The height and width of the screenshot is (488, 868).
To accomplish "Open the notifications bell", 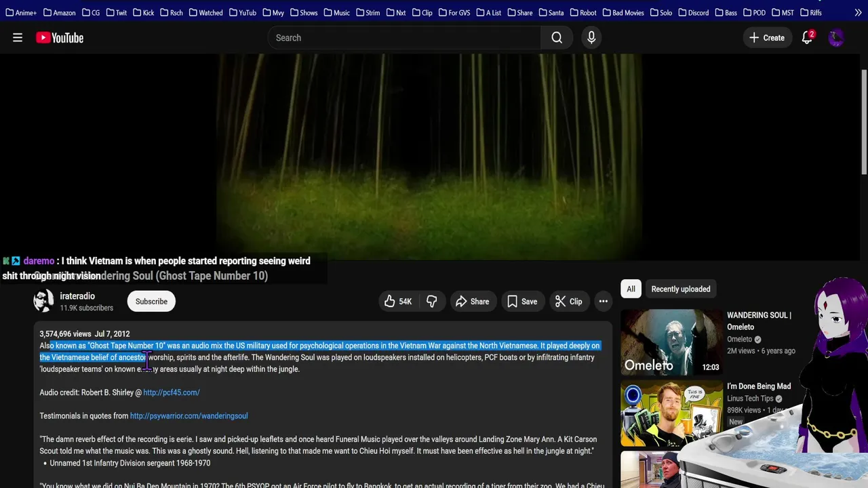I will click(x=807, y=38).
